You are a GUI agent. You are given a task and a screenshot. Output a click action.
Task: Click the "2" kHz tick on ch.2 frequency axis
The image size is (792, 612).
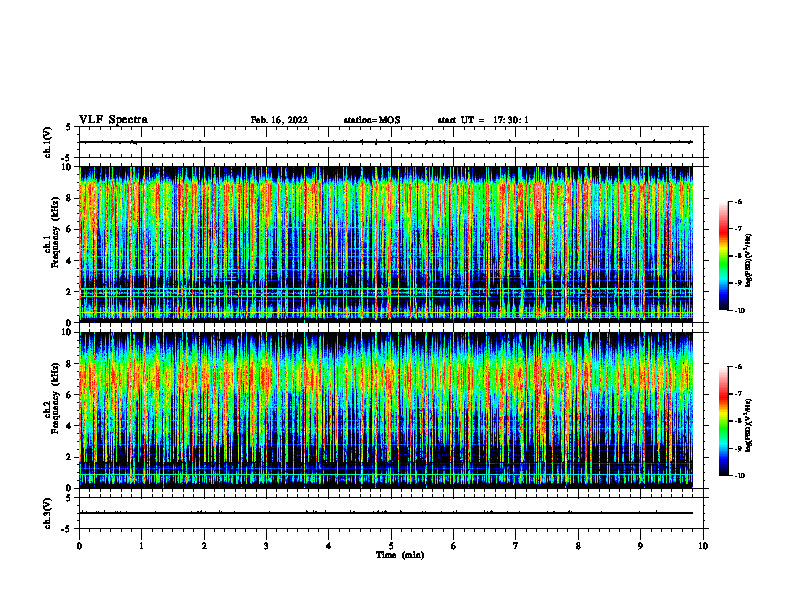pos(70,457)
